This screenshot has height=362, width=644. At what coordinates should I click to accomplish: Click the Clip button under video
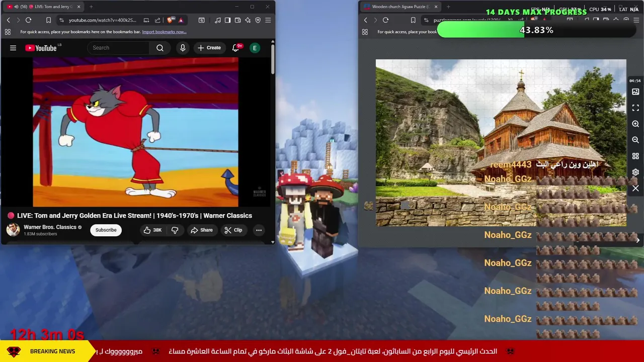[x=233, y=230]
